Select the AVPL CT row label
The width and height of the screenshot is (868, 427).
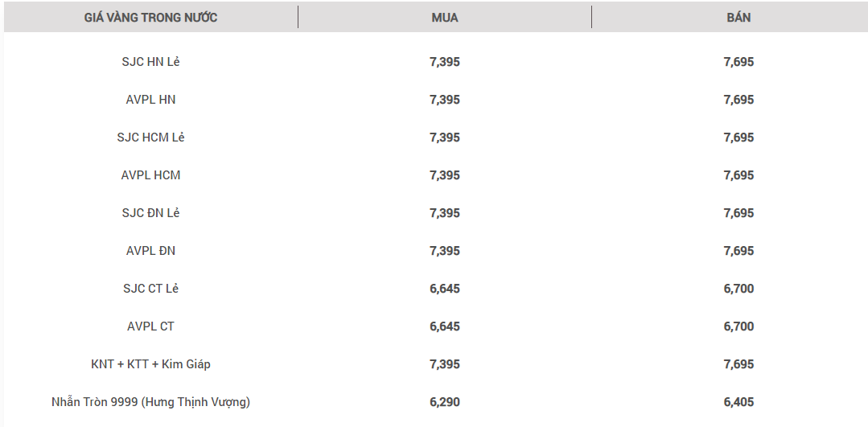pos(150,326)
